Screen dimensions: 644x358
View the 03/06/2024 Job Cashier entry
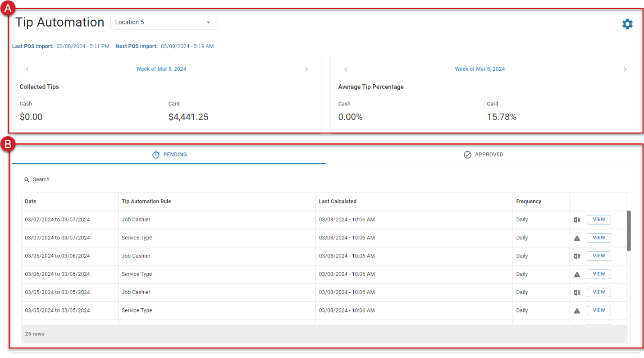(x=598, y=256)
